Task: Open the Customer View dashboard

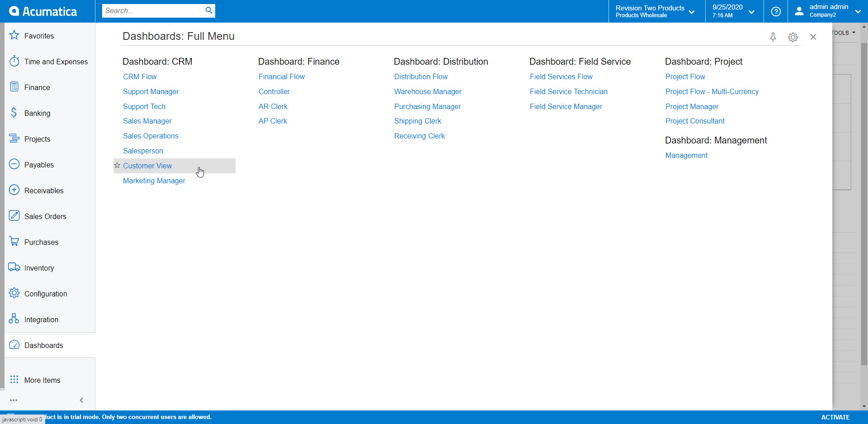Action: (147, 166)
